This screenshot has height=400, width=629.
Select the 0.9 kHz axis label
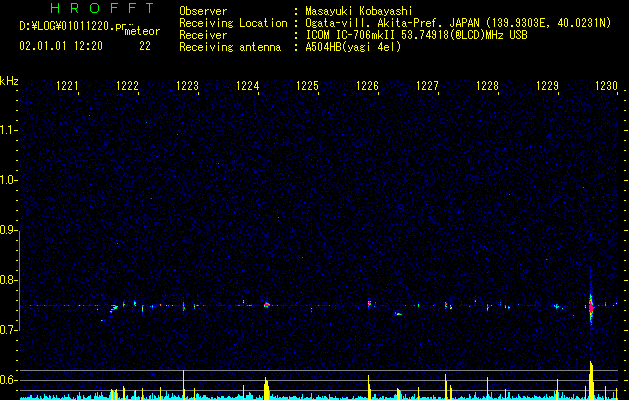8,230
